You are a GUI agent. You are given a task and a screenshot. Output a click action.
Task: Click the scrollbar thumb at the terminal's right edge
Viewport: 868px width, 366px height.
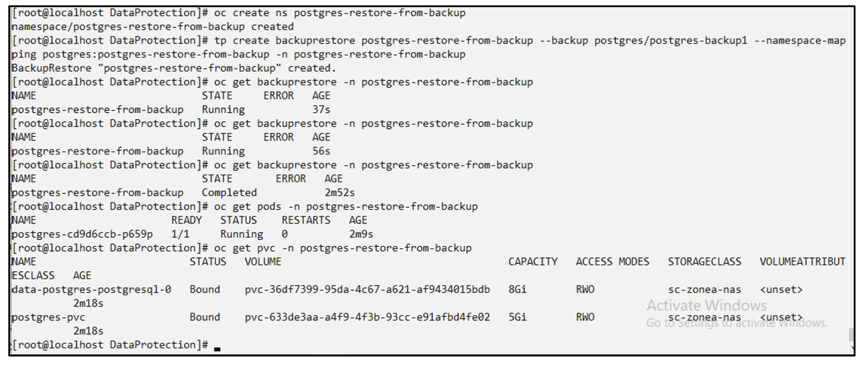(x=851, y=334)
